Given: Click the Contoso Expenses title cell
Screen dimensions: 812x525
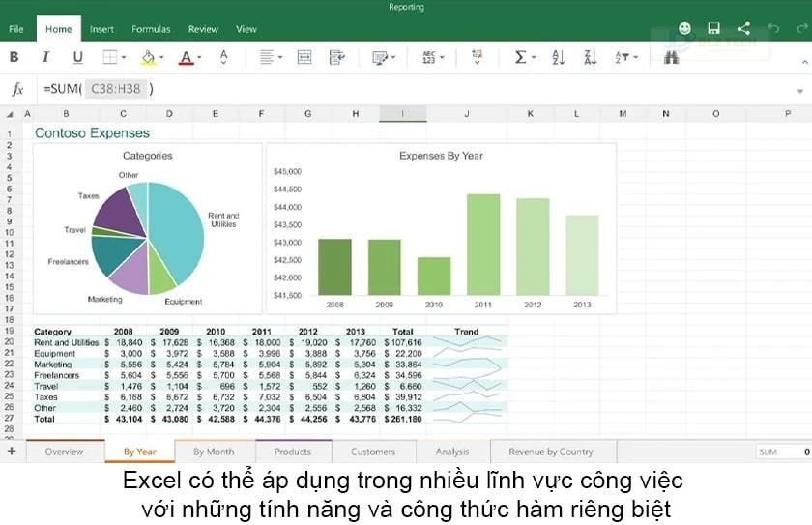Looking at the screenshot, I should [x=92, y=133].
